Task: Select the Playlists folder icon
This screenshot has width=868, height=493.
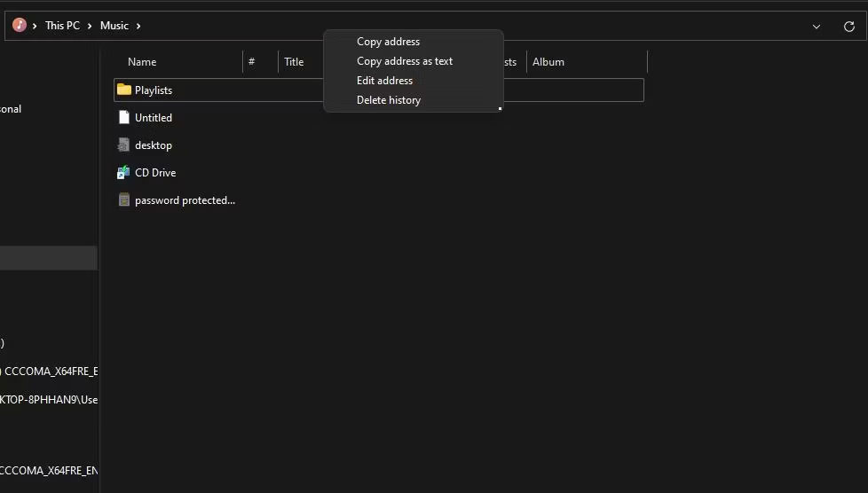Action: [x=124, y=90]
